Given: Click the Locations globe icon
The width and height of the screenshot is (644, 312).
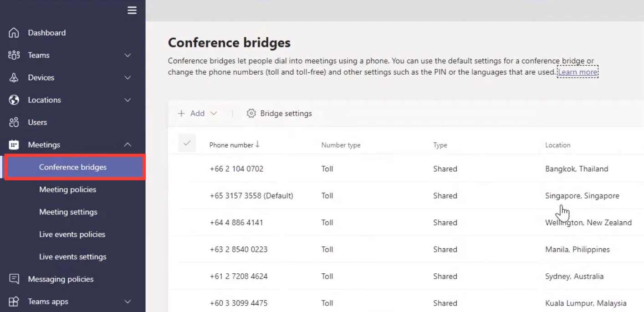Looking at the screenshot, I should (x=14, y=100).
